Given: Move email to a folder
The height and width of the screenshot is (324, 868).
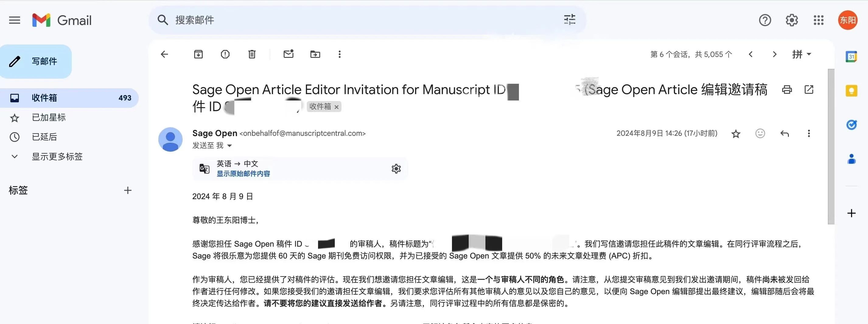Looking at the screenshot, I should click(x=315, y=54).
